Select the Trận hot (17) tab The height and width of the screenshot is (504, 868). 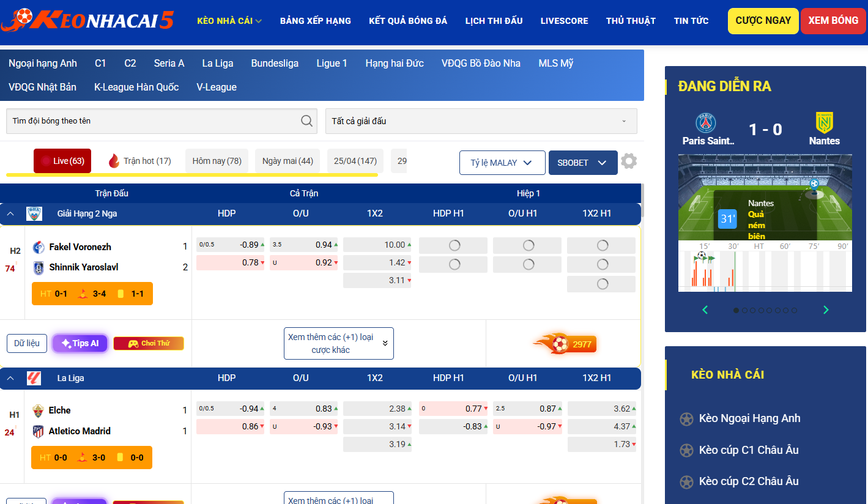[x=139, y=161]
